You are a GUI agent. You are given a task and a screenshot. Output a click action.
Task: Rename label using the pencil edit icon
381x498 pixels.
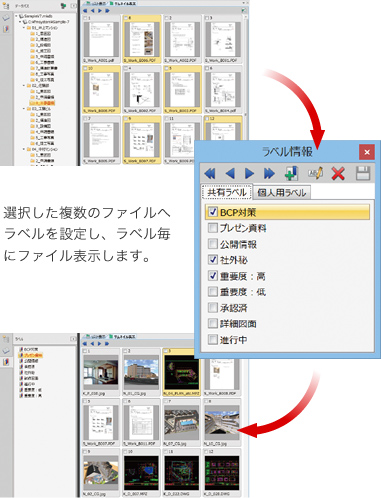click(315, 173)
